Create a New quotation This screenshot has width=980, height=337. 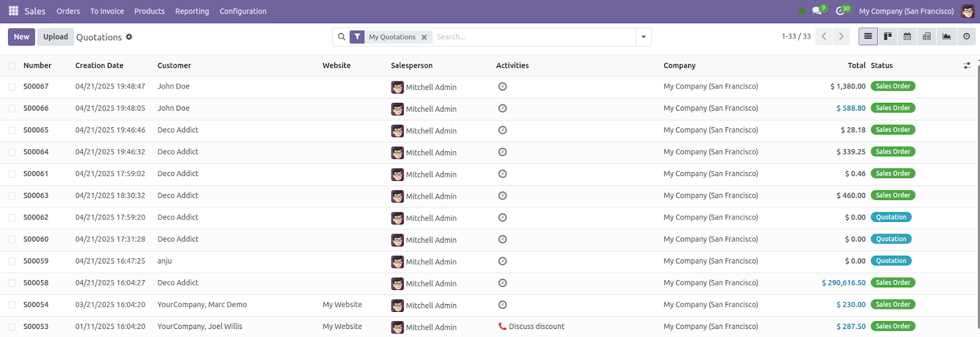coord(21,37)
